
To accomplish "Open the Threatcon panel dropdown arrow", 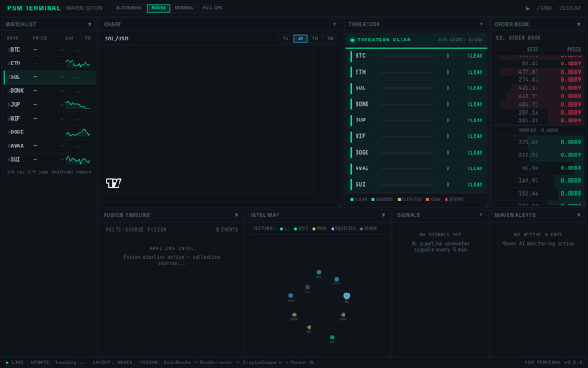I will 481,25.
